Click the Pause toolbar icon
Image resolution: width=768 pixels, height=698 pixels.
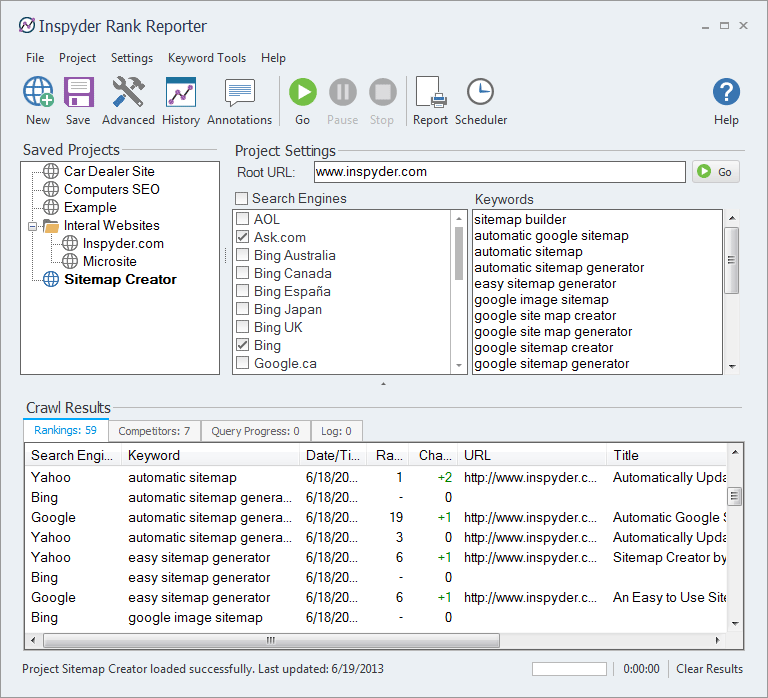click(x=342, y=92)
